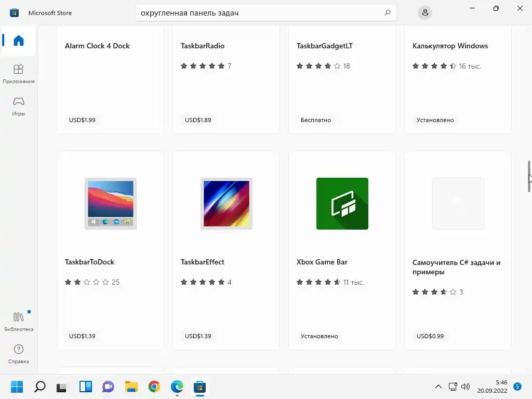The height and width of the screenshot is (399, 532).
Task: Click the TaskbarEffect title text
Action: click(203, 262)
